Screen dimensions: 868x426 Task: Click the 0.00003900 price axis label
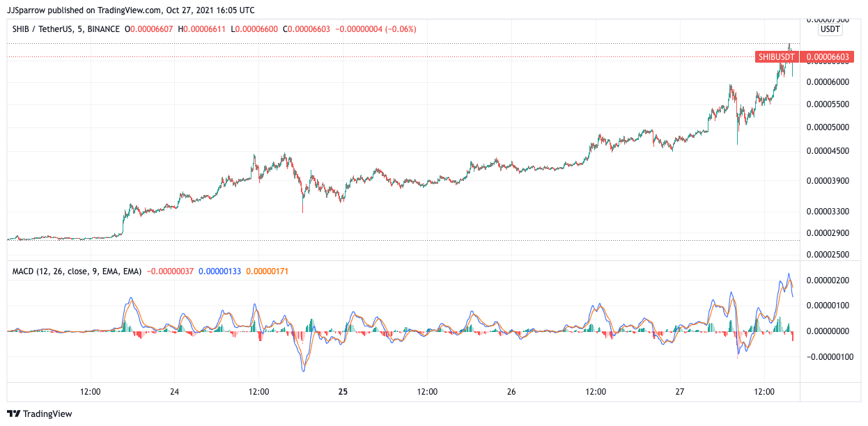point(827,181)
